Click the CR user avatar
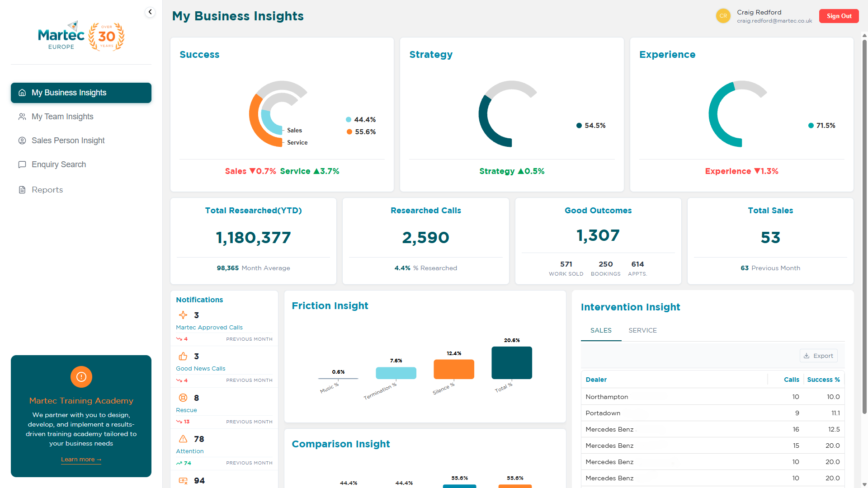 click(723, 16)
